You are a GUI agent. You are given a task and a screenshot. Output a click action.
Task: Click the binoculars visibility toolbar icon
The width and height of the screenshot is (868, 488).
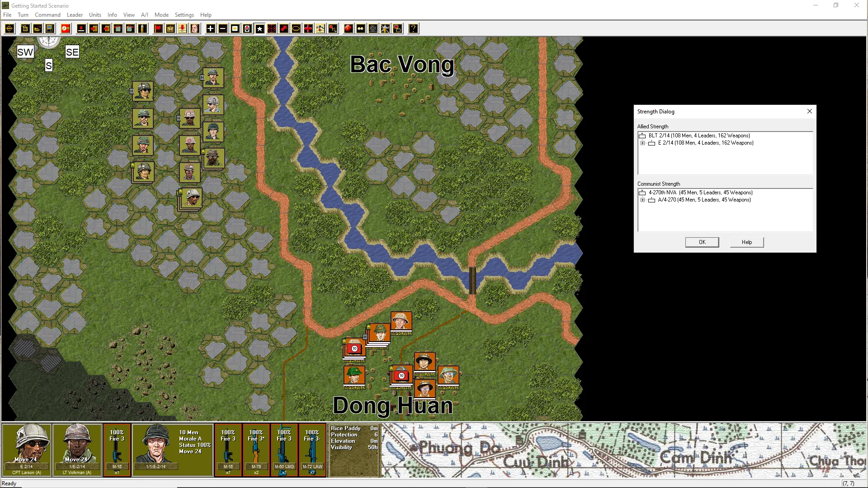[360, 29]
